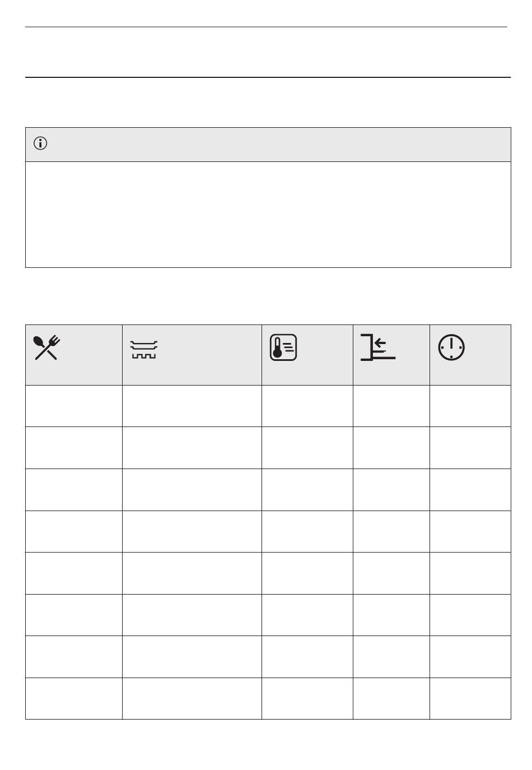This screenshot has height=770, width=532.
Task: Select last row cell in shelf position column
Action: [391, 698]
